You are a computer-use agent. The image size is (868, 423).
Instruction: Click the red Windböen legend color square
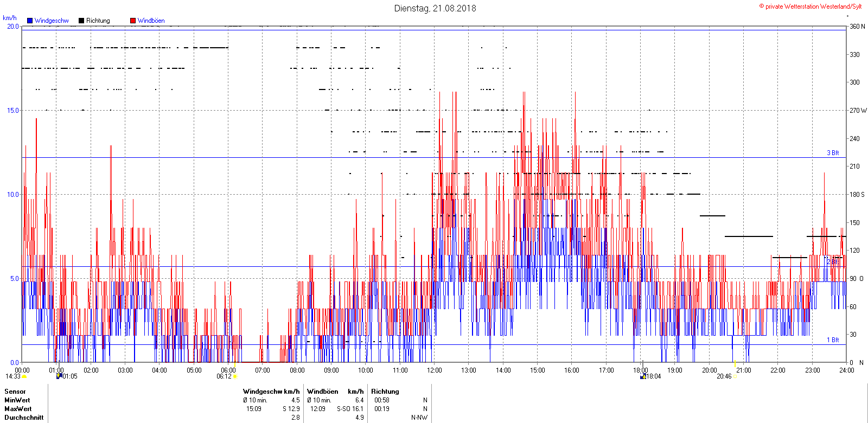pyautogui.click(x=133, y=21)
